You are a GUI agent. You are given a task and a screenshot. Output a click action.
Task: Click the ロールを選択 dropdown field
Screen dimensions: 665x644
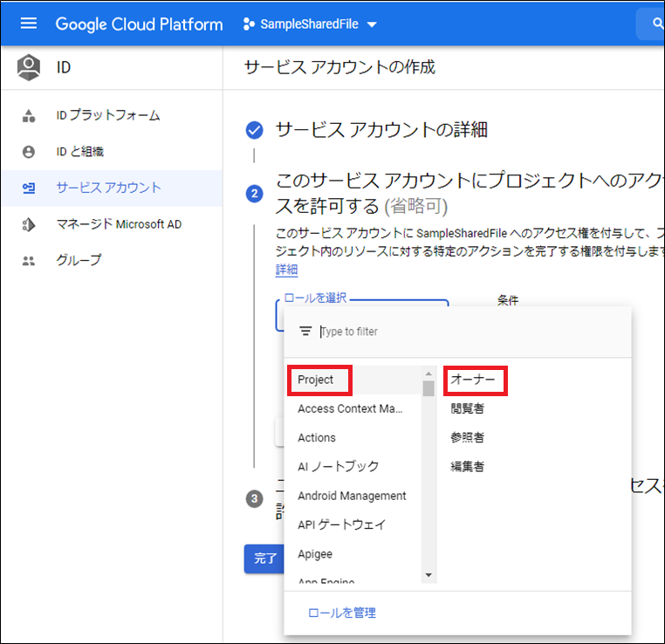(x=362, y=315)
